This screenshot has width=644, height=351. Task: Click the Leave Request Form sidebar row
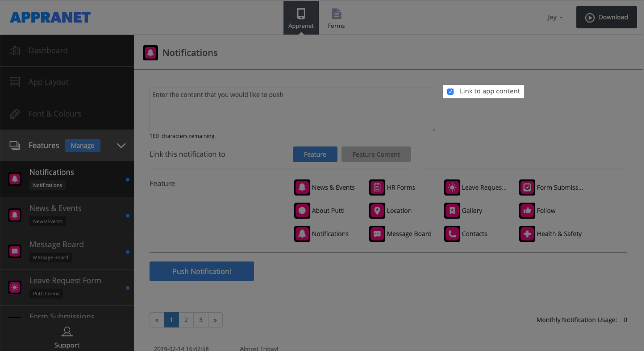pyautogui.click(x=67, y=287)
